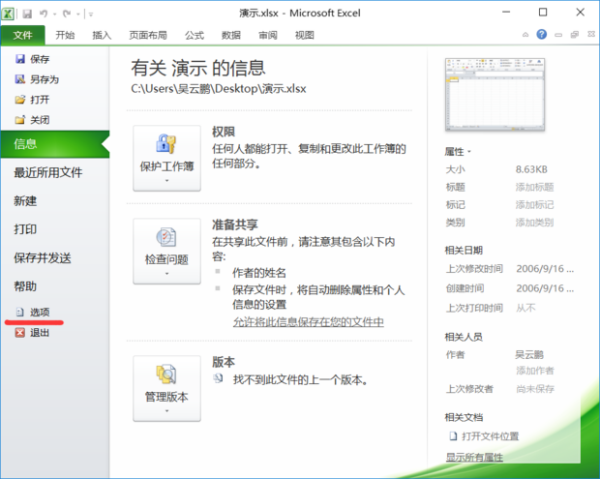Switch to the 插入 ribbon tab

tap(101, 35)
